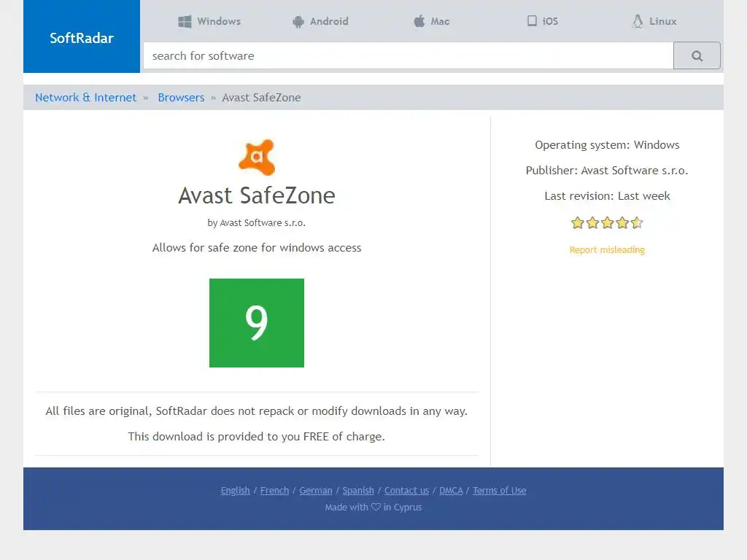Open Terms of Use link

(x=499, y=491)
